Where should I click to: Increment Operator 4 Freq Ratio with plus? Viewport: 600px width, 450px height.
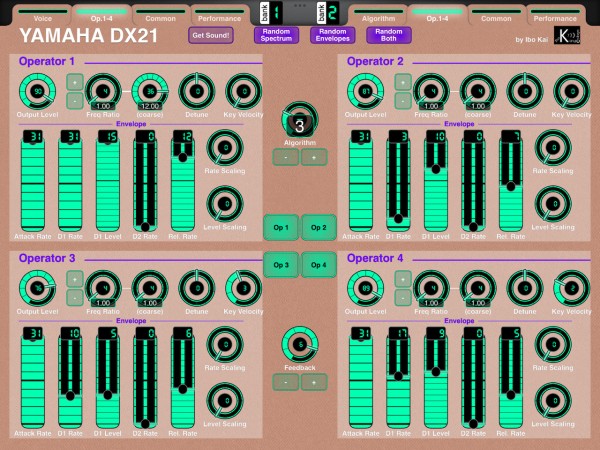tap(403, 279)
